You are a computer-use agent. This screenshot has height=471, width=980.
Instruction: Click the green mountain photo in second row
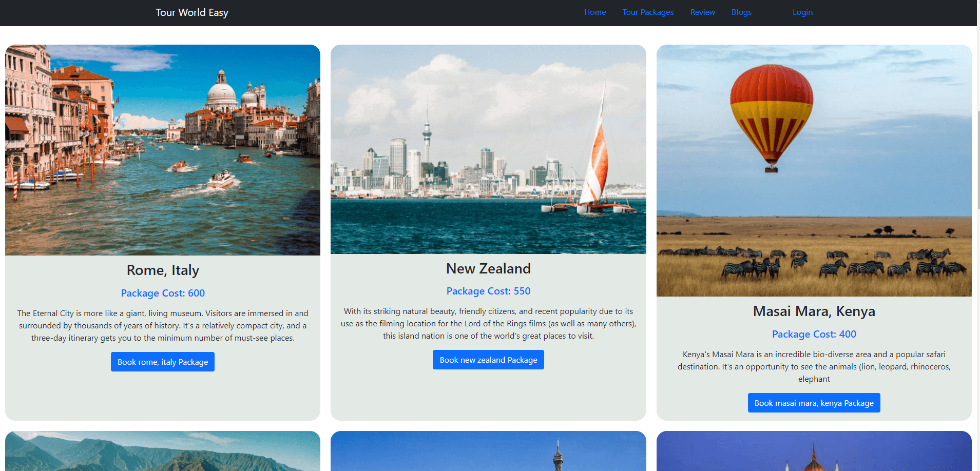tap(163, 451)
